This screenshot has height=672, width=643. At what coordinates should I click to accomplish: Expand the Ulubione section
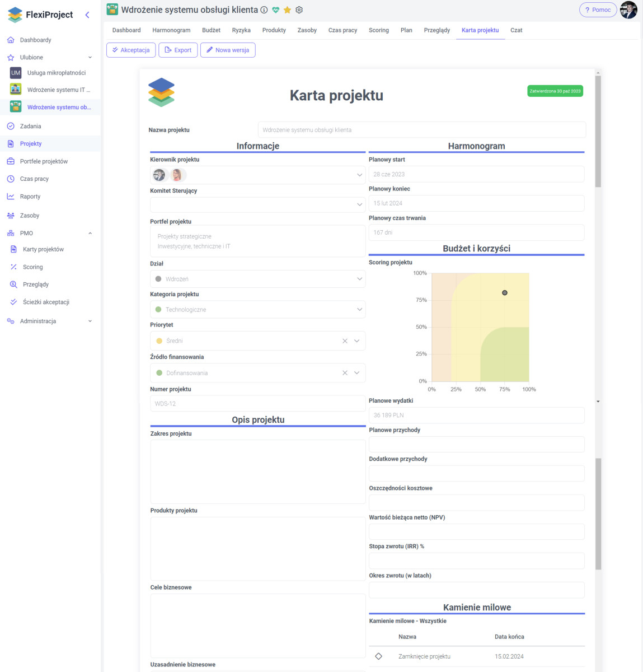point(90,58)
